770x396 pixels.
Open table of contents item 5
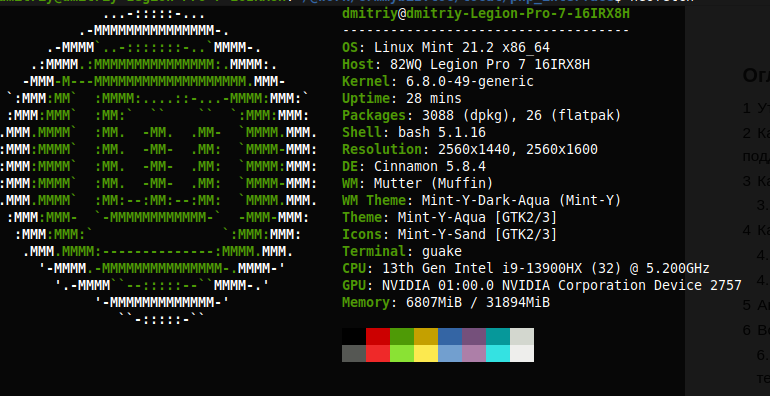pos(756,305)
